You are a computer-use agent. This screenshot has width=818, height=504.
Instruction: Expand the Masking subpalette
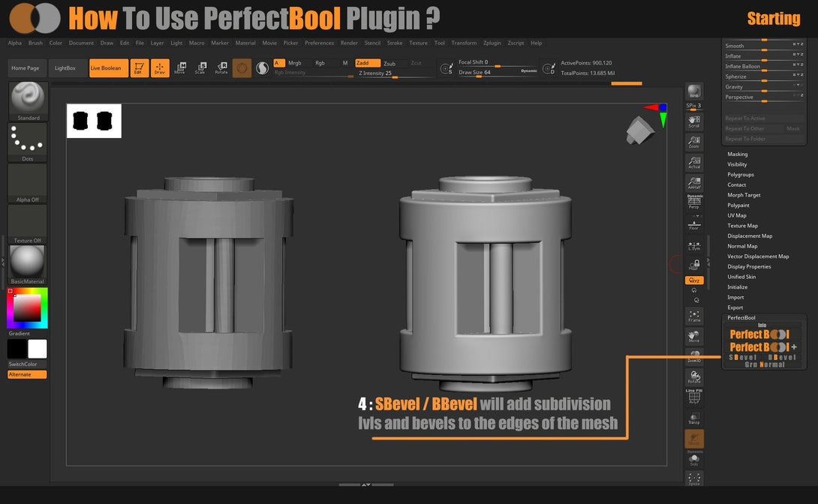click(737, 154)
